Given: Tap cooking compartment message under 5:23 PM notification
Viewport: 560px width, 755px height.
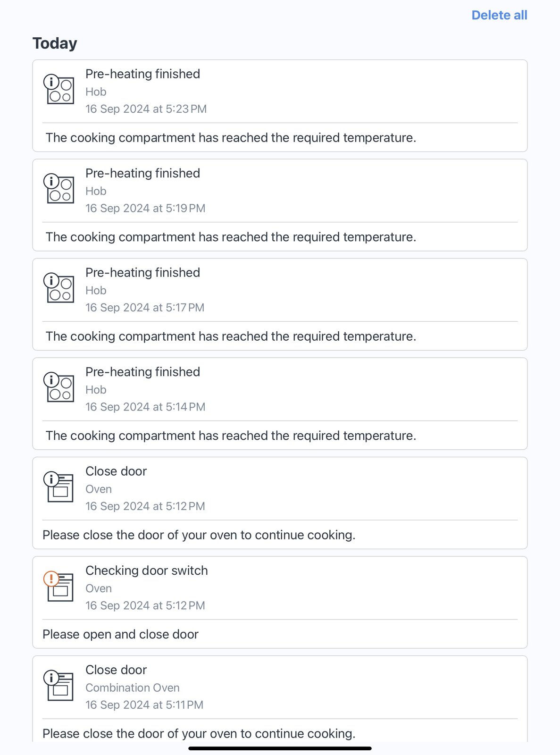Looking at the screenshot, I should (231, 138).
